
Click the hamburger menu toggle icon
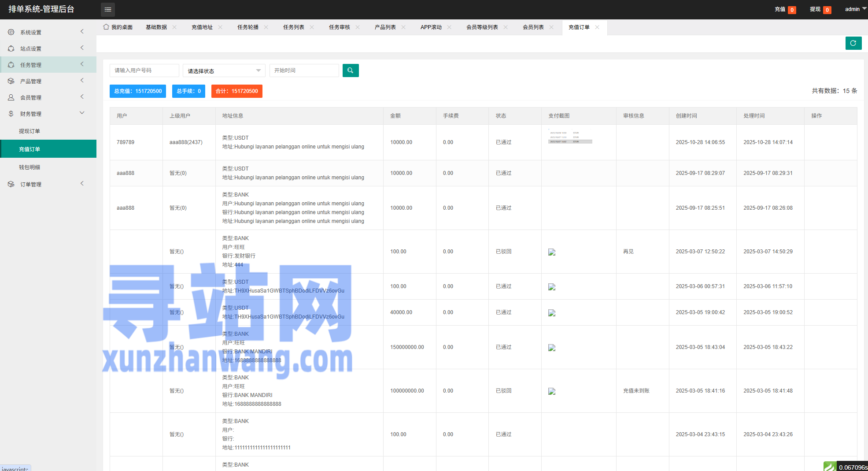(107, 9)
